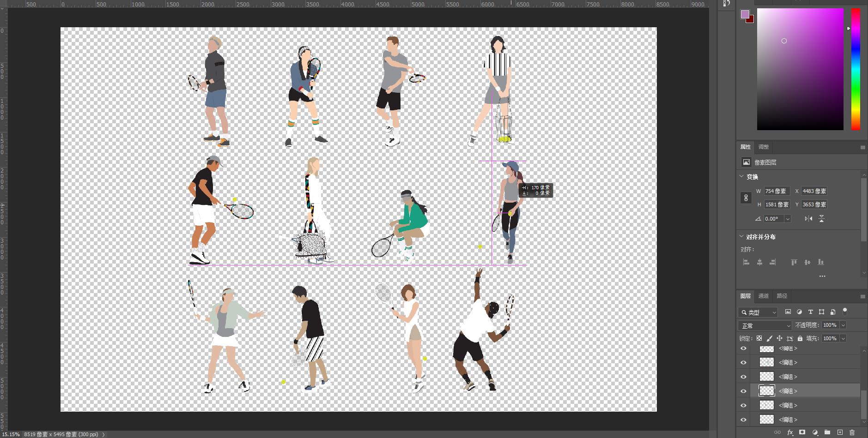Align bottom edges in Properties panel
The image size is (868, 438).
pyautogui.click(x=820, y=262)
